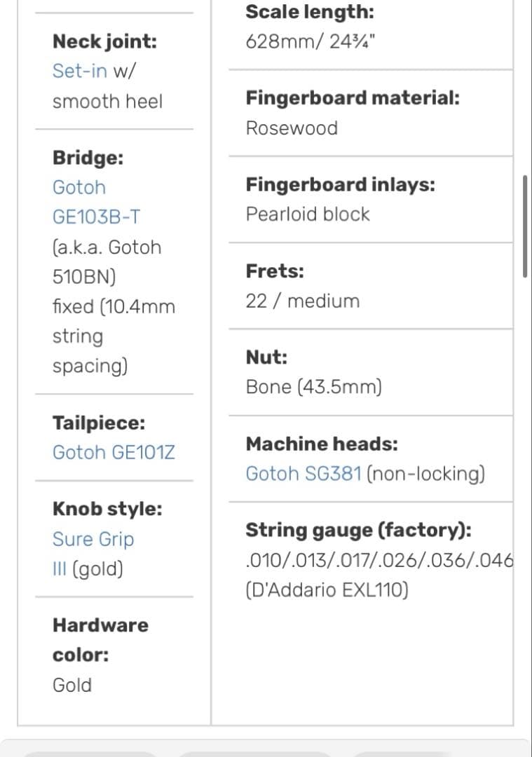Click the 22 / medium frets value
This screenshot has width=532, height=757.
pyautogui.click(x=302, y=301)
